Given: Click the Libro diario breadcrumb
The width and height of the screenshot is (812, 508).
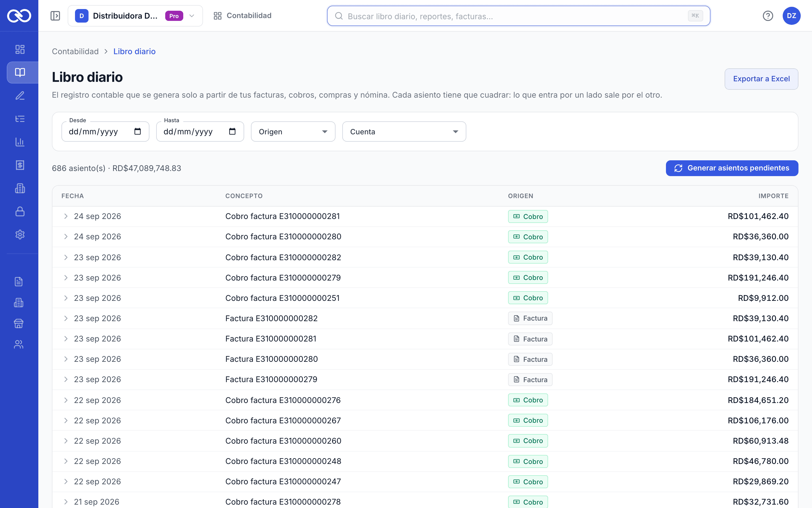Looking at the screenshot, I should 134,51.
